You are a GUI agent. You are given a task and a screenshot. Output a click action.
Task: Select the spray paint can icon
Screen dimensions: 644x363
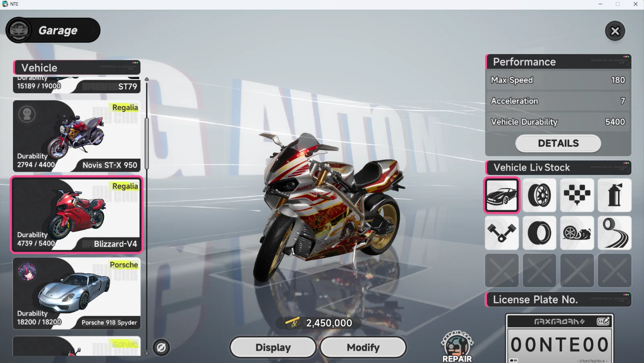pyautogui.click(x=615, y=195)
